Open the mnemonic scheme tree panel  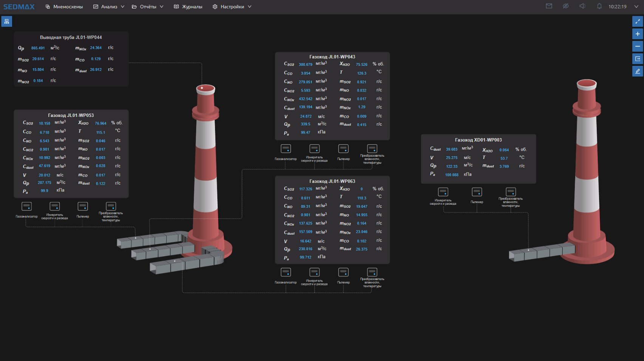click(7, 22)
